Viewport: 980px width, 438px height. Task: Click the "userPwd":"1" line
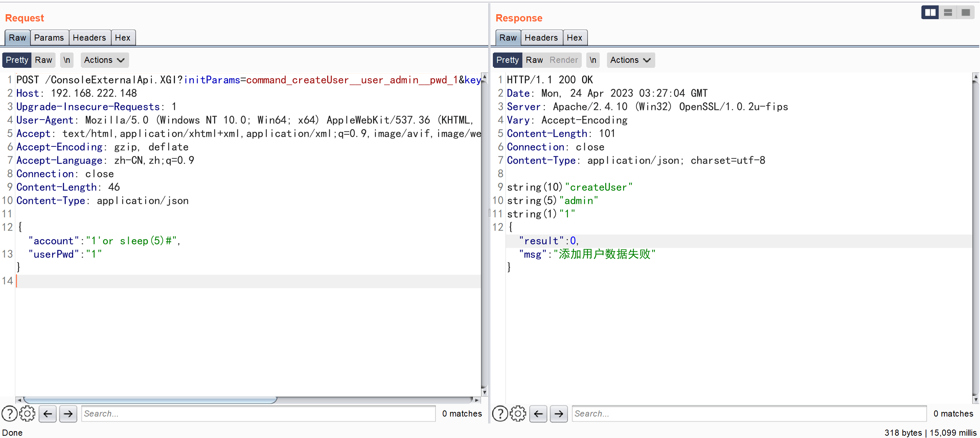(x=65, y=254)
